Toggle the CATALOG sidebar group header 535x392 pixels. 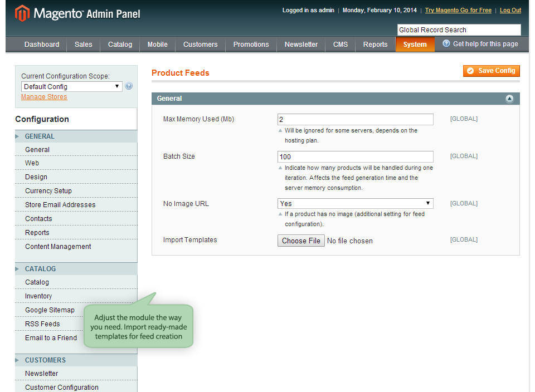point(76,269)
